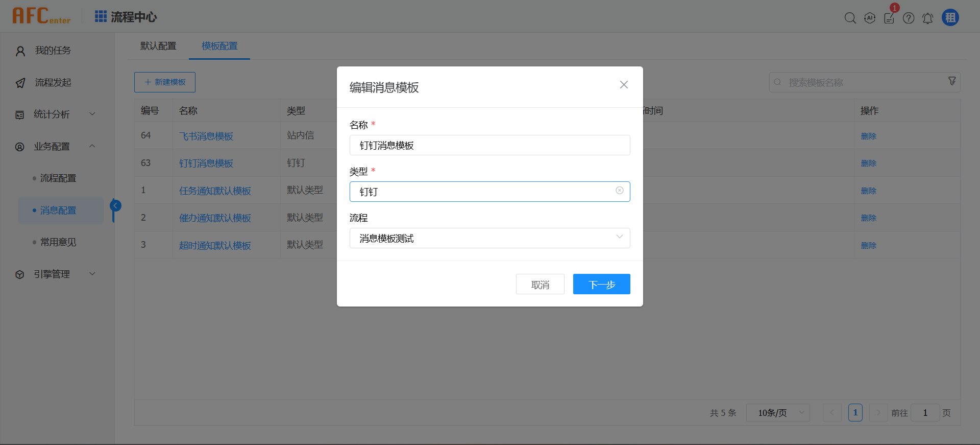Click the 编辑消息模板 dialog title

coord(384,87)
